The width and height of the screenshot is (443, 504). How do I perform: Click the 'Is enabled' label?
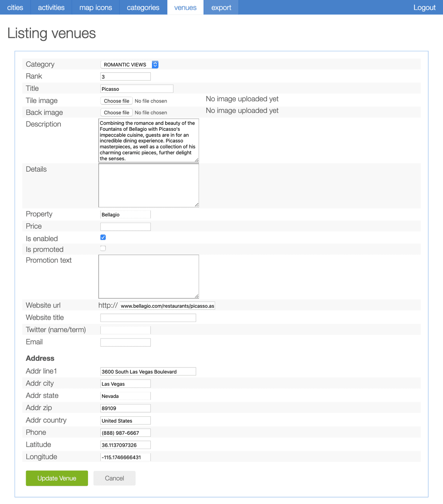tap(42, 239)
